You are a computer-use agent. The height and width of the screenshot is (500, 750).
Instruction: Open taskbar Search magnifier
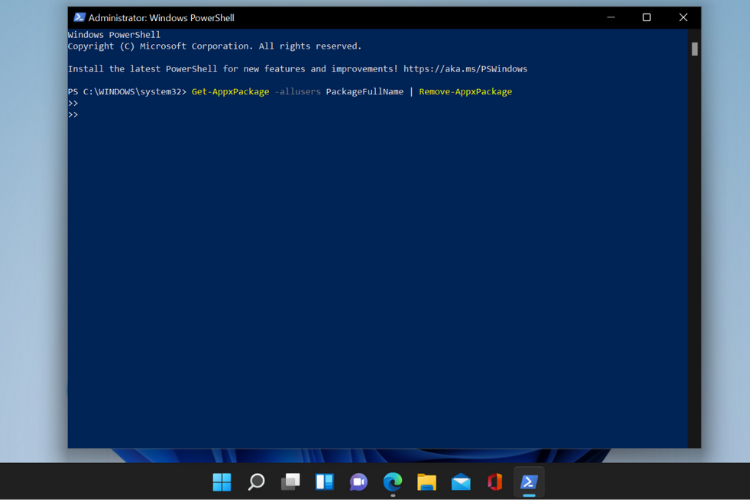(x=256, y=482)
